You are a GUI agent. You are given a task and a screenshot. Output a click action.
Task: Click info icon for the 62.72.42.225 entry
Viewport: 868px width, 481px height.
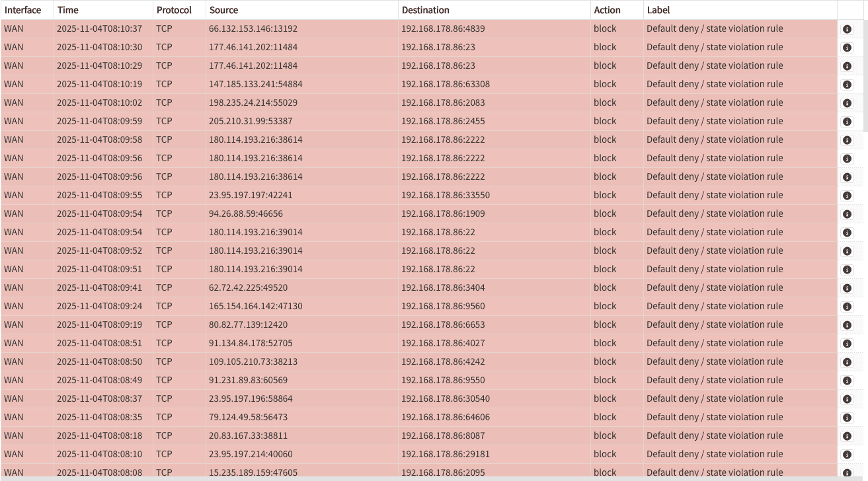847,288
